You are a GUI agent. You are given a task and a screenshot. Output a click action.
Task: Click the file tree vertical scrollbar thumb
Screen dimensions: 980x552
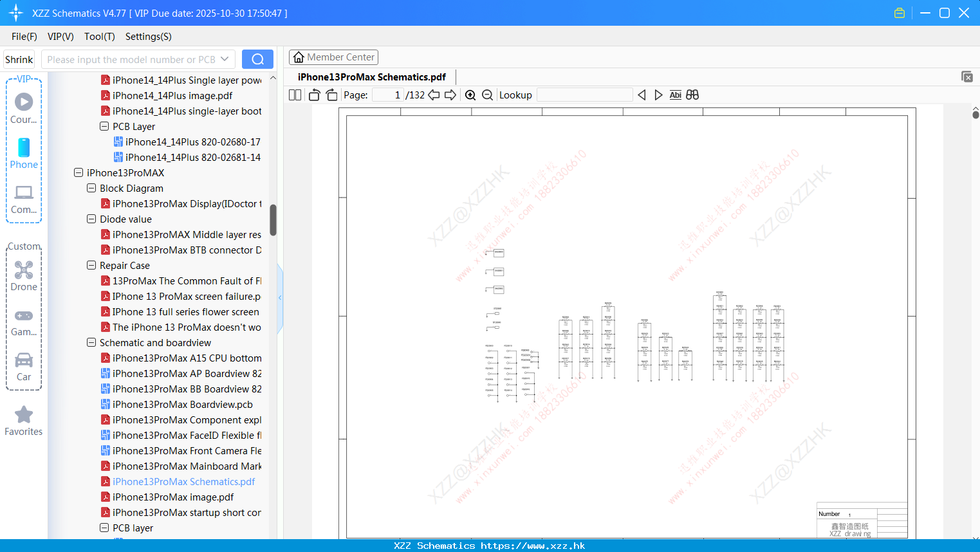273,220
